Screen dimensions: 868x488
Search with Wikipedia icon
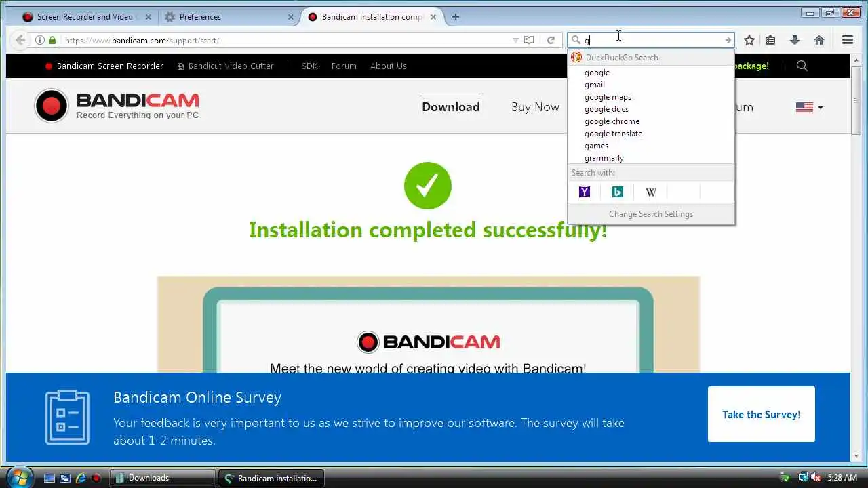[x=651, y=192]
